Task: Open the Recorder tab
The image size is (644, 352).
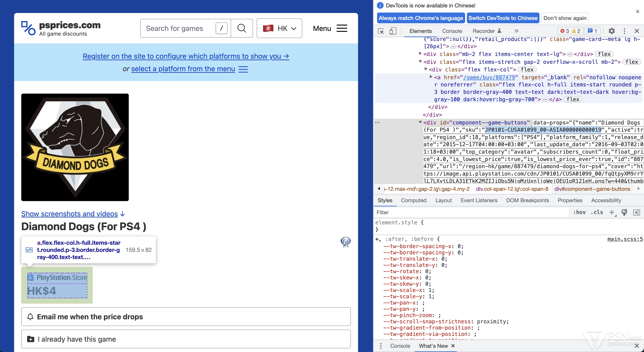Action: pos(487,31)
